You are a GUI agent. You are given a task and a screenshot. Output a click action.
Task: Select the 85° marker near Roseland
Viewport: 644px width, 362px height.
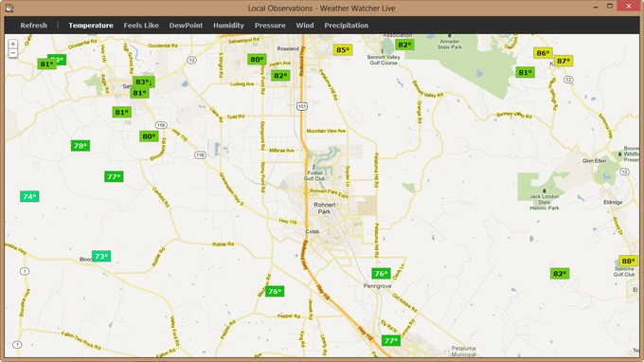click(x=343, y=50)
